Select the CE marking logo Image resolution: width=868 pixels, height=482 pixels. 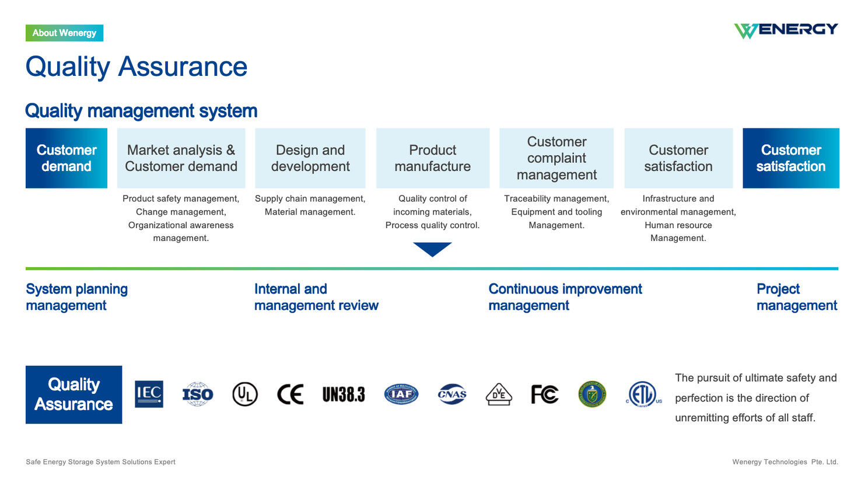click(x=290, y=394)
